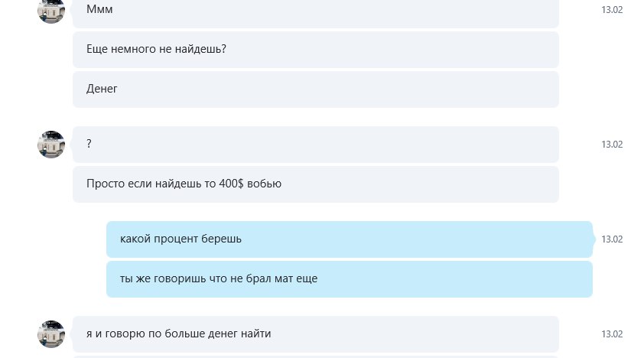Click the blue bubble "ты же говоришь что не брал мат еще"
The height and width of the screenshot is (358, 644).
(349, 279)
